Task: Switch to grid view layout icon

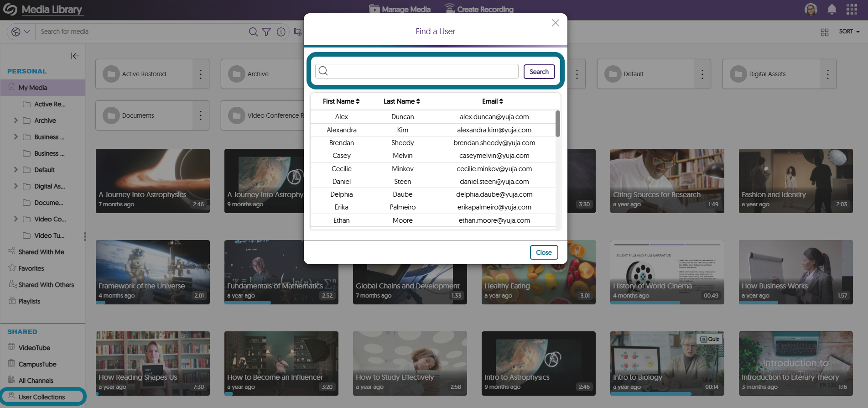Action: coord(824,32)
